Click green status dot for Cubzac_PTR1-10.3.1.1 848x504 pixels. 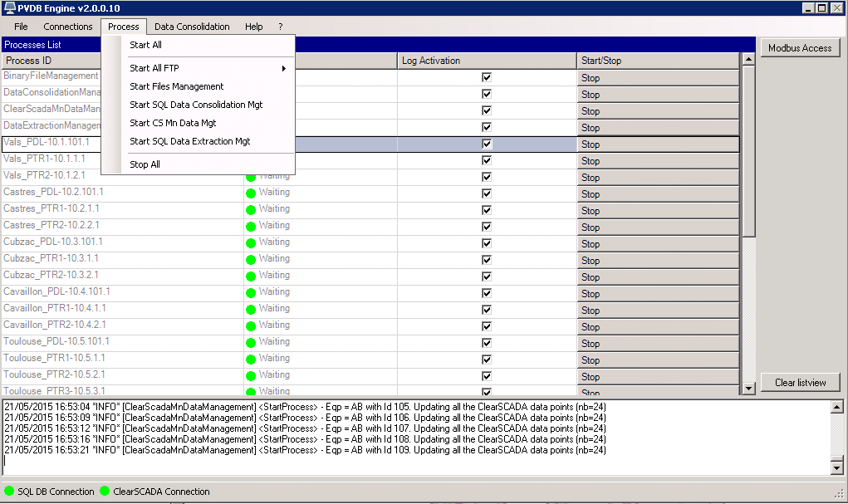click(250, 260)
